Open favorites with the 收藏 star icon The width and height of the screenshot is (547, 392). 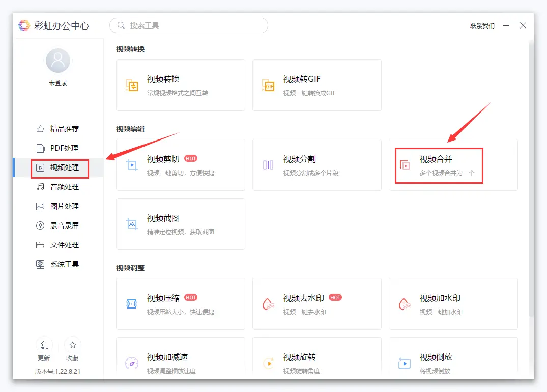tap(72, 349)
